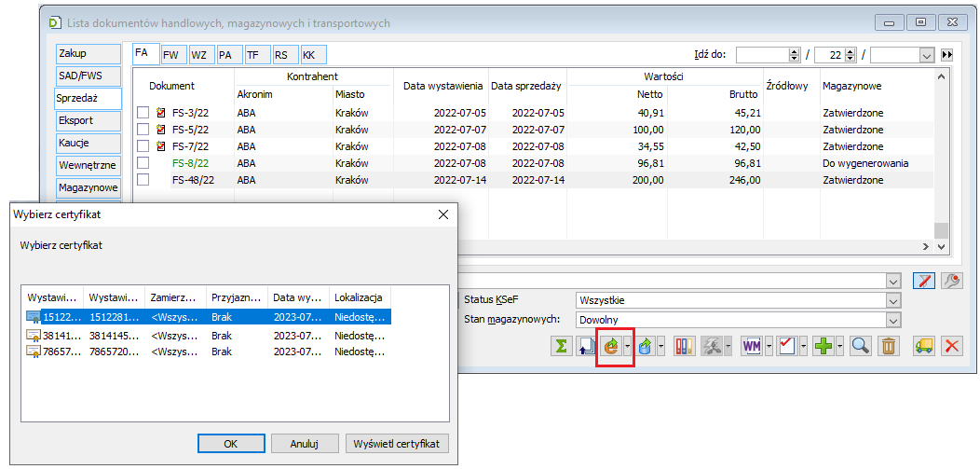Select the FS-48/22 document row
Screen dimensions: 980x469
(x=533, y=180)
